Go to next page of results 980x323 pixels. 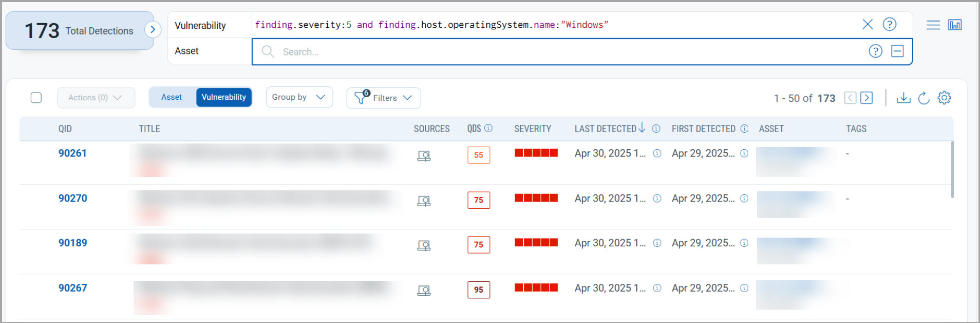(x=866, y=98)
